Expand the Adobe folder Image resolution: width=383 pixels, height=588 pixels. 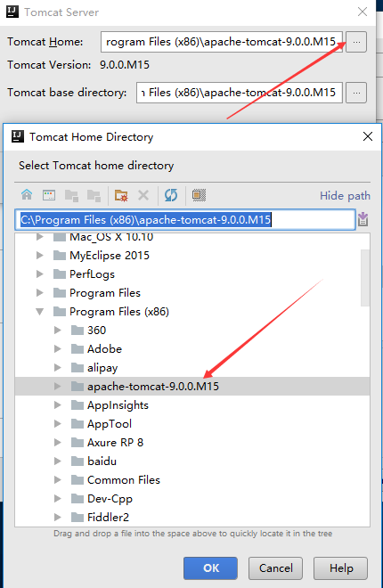tap(57, 348)
